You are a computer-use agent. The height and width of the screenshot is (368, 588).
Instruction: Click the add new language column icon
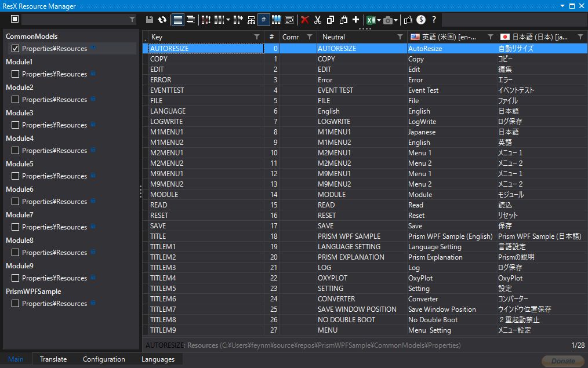(x=238, y=20)
